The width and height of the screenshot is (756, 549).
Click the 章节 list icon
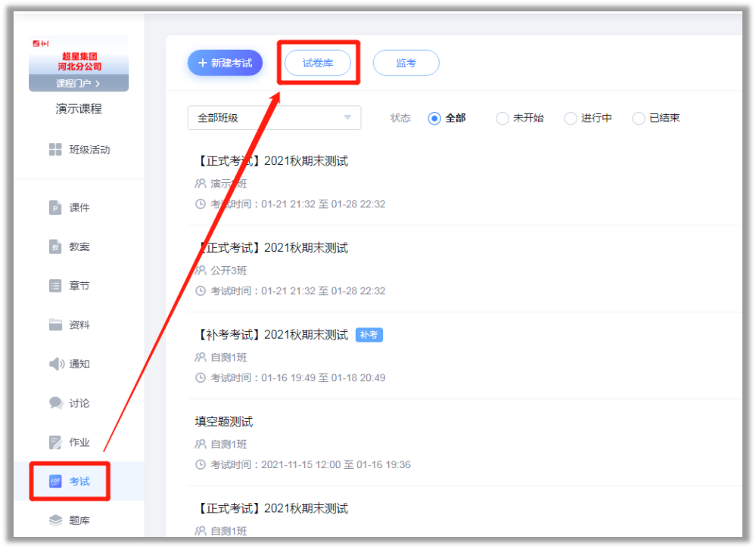55,286
